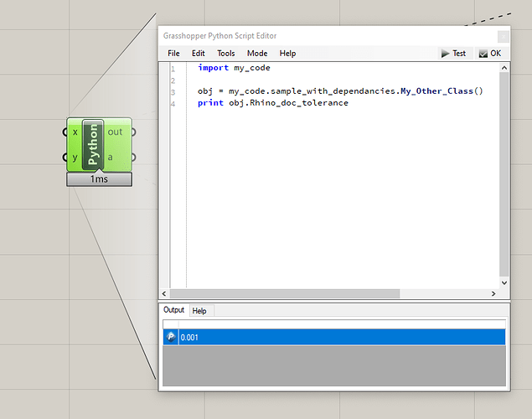Screen dimensions: 532x419
Task: Click the 'import my_code' line
Action: [234, 68]
